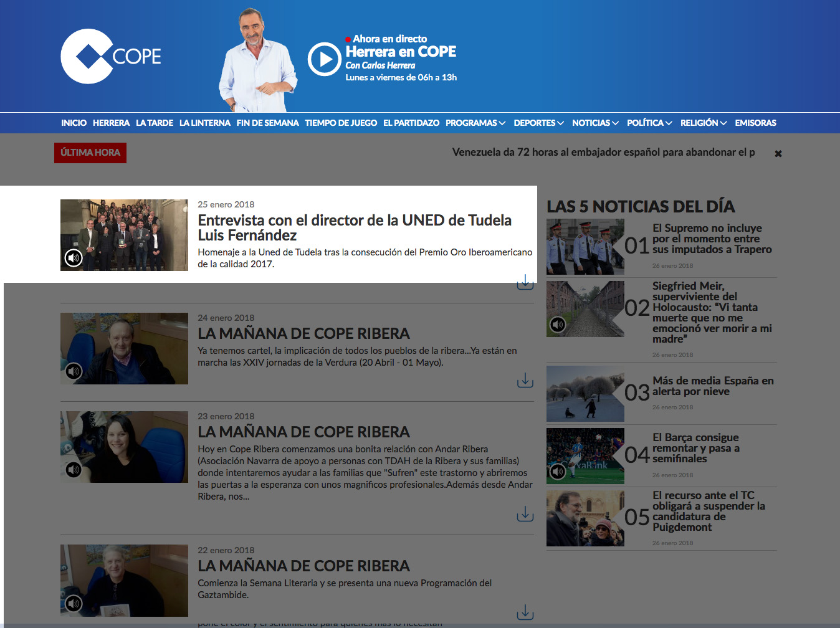This screenshot has width=840, height=628.
Task: Open LA MAÑANA DE COPE RIBERA from 24 enero
Action: pyautogui.click(x=303, y=333)
